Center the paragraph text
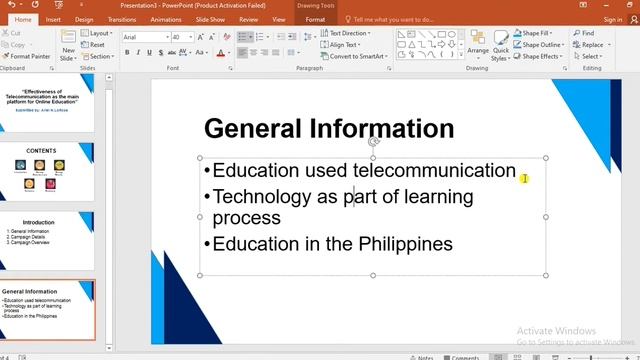This screenshot has height=360, width=640. coord(253,53)
